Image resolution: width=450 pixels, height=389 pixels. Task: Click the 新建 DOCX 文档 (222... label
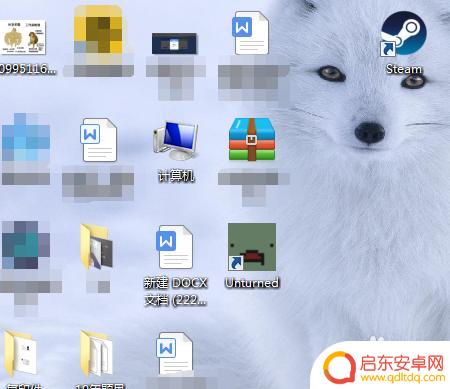(176, 292)
